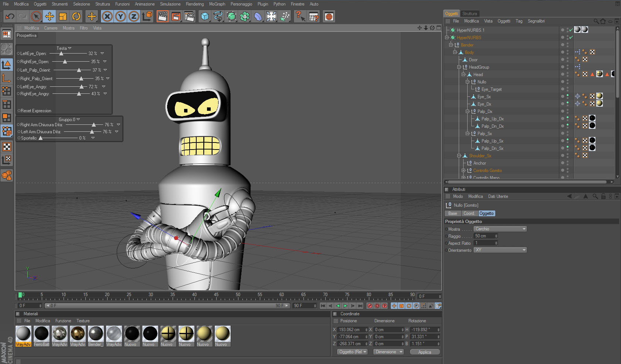The height and width of the screenshot is (364, 621).
Task: Click Dati Utente in Attributes menu
Action: 498,196
